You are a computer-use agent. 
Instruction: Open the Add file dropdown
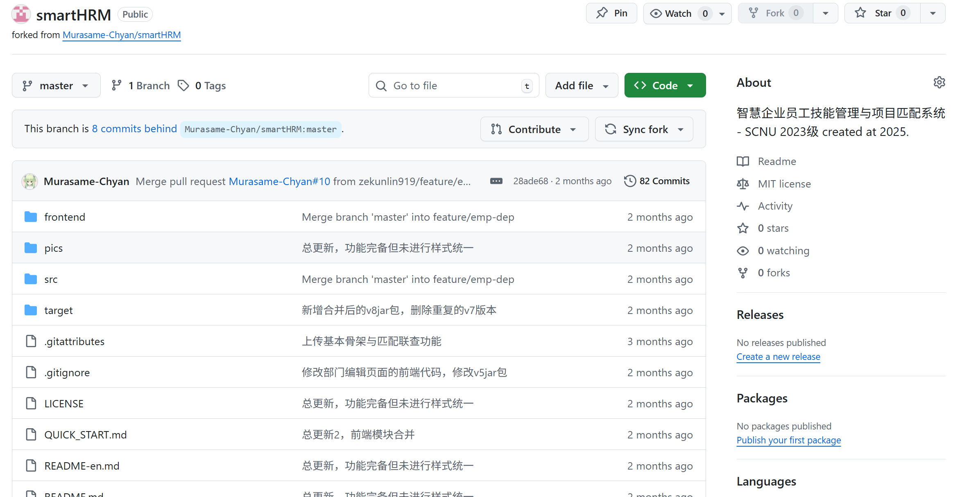tap(582, 85)
